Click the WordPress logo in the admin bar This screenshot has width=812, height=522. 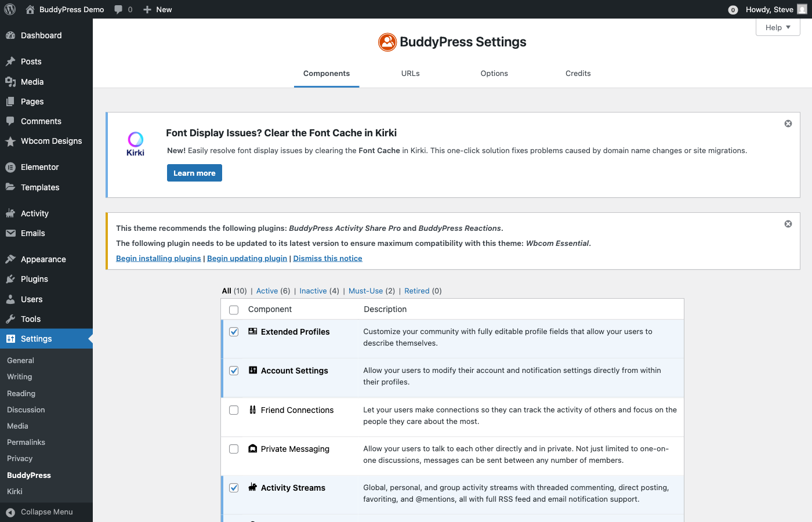tap(10, 9)
